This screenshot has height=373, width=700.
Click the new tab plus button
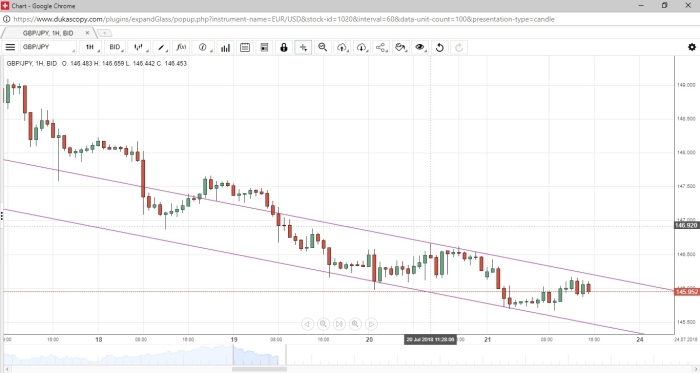[104, 33]
